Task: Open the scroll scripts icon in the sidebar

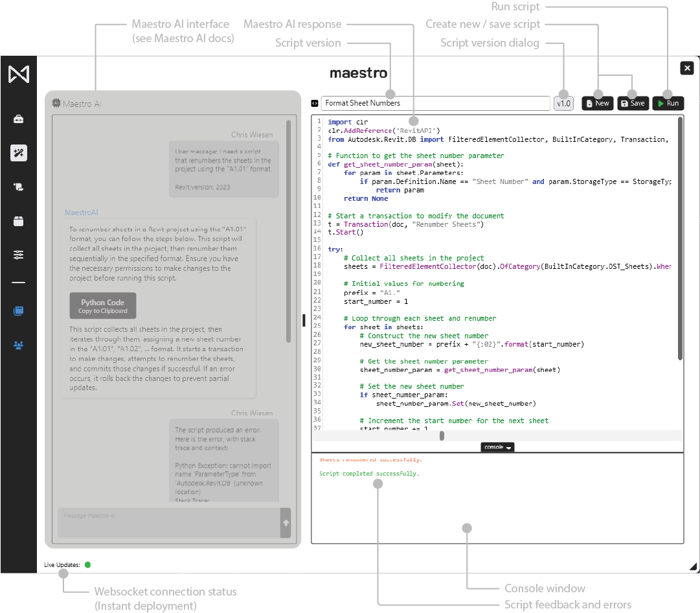Action: pyautogui.click(x=18, y=187)
